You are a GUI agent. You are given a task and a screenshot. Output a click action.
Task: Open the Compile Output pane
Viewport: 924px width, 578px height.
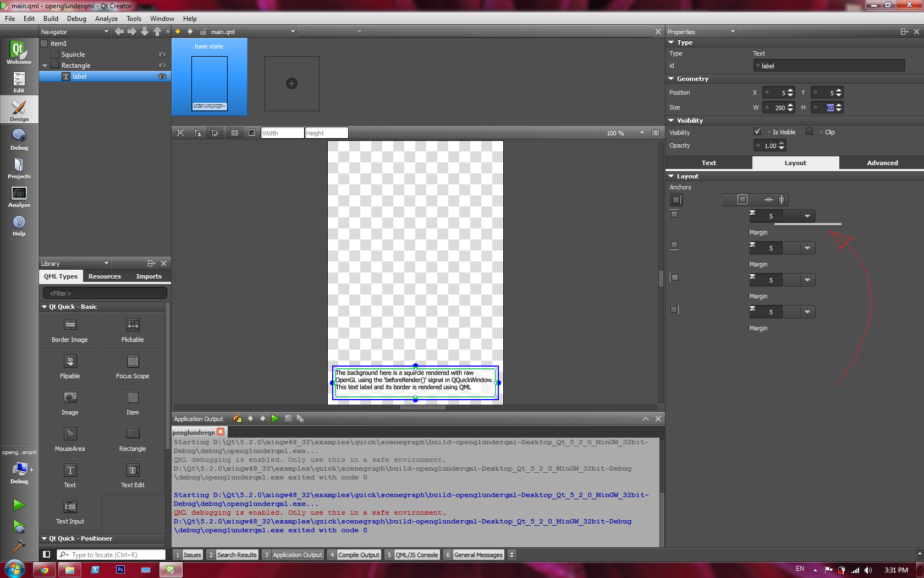coord(354,555)
